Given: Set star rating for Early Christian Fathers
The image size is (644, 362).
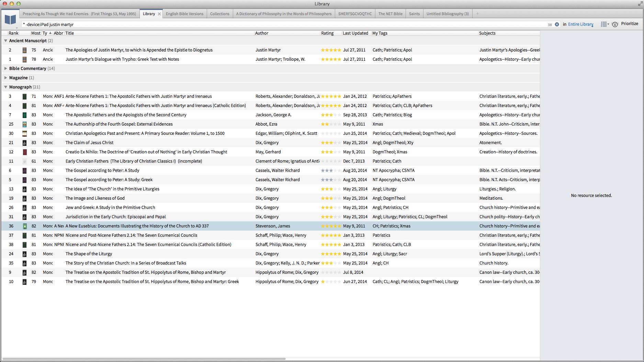Looking at the screenshot, I should click(x=331, y=161).
